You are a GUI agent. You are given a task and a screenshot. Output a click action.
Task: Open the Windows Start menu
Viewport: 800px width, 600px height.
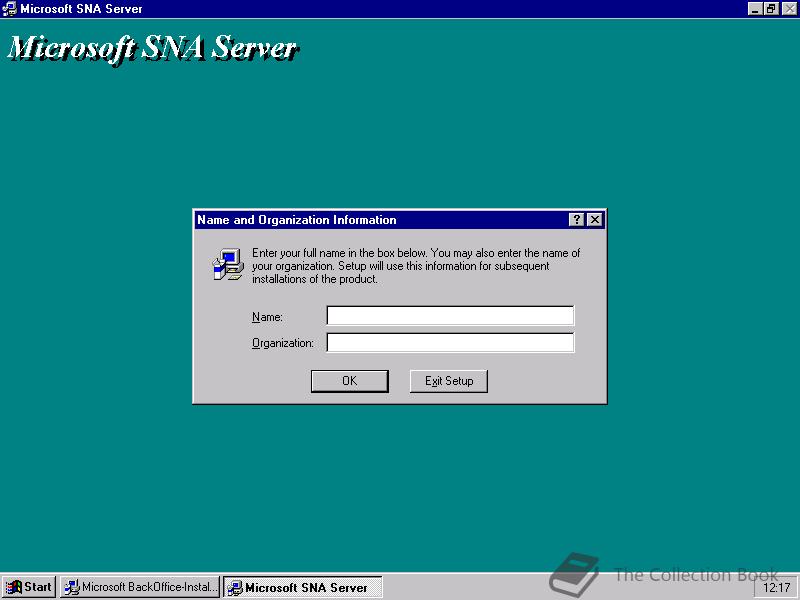point(29,587)
